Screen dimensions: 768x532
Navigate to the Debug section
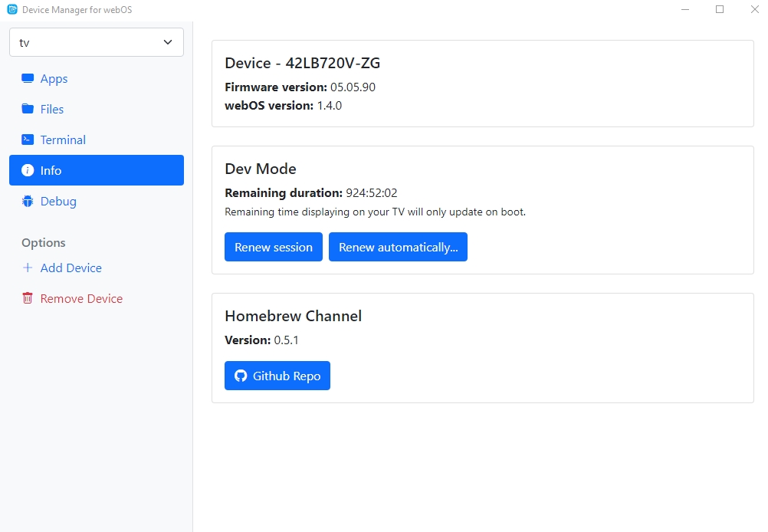[x=58, y=201]
